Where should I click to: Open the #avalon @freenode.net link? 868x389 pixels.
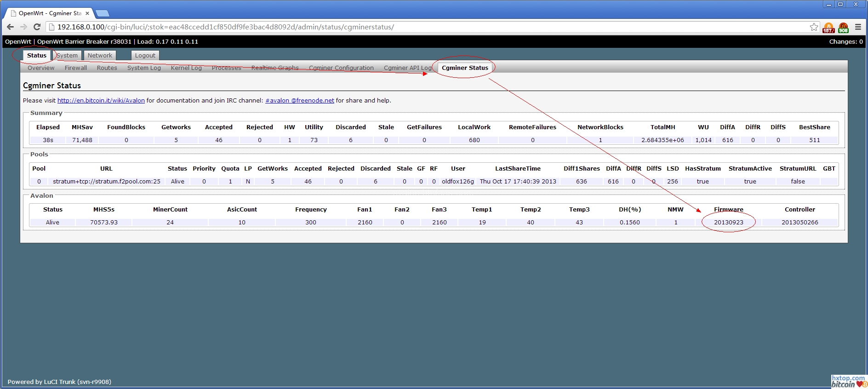pos(299,101)
